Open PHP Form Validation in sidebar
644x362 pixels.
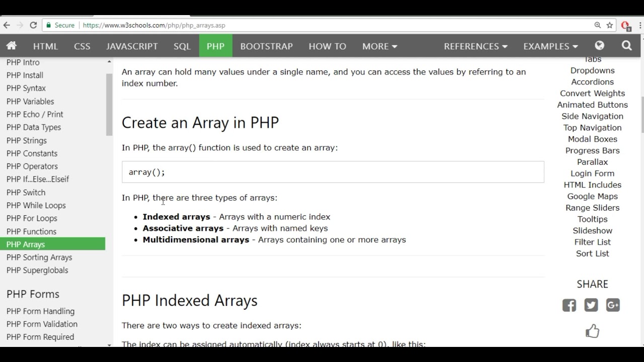[x=42, y=324]
